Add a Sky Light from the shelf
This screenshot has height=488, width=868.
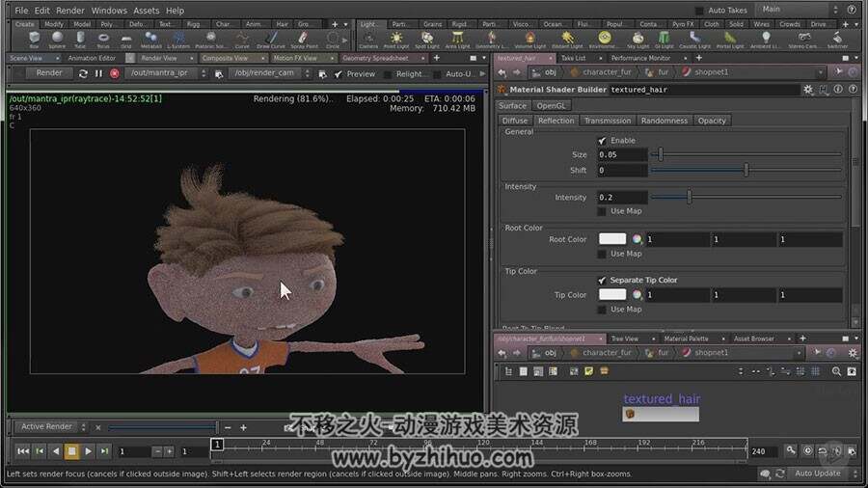pos(637,39)
